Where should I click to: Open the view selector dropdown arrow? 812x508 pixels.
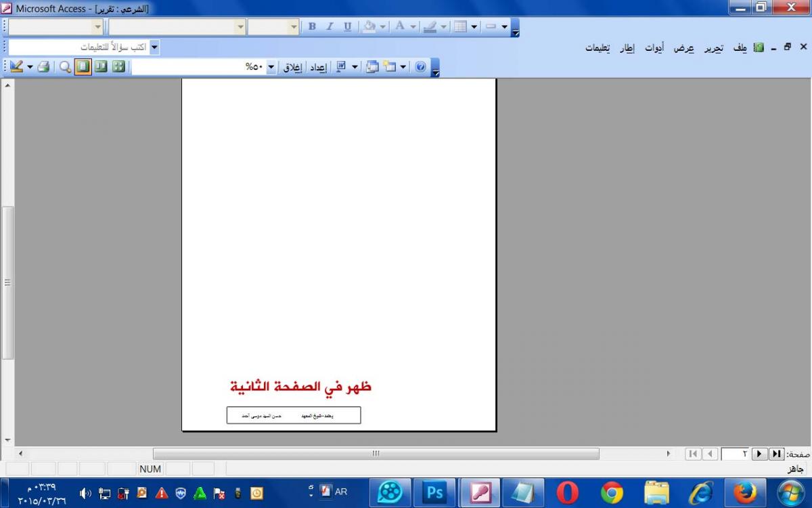30,67
